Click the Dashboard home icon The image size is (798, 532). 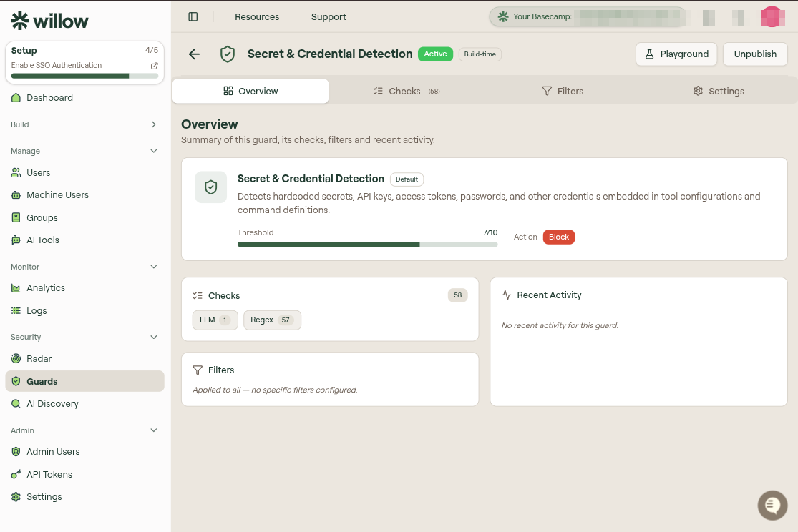pyautogui.click(x=16, y=98)
